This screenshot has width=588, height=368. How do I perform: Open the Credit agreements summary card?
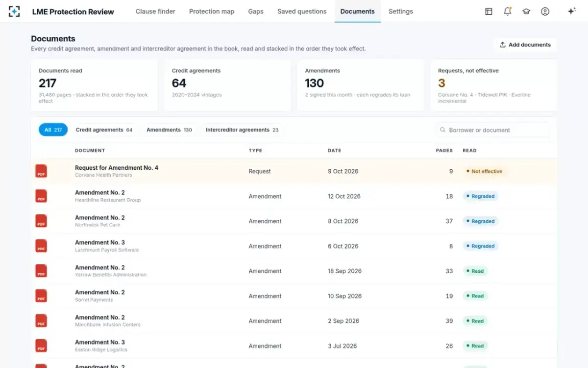(x=227, y=85)
